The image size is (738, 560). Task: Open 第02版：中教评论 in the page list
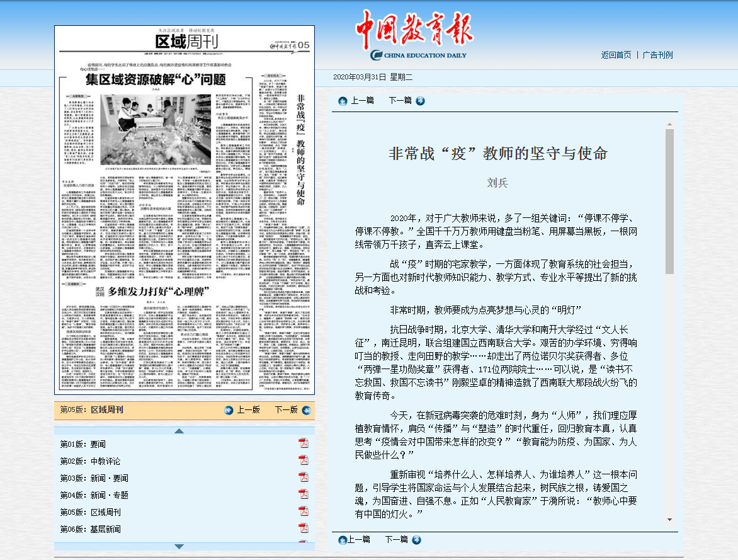tap(91, 461)
